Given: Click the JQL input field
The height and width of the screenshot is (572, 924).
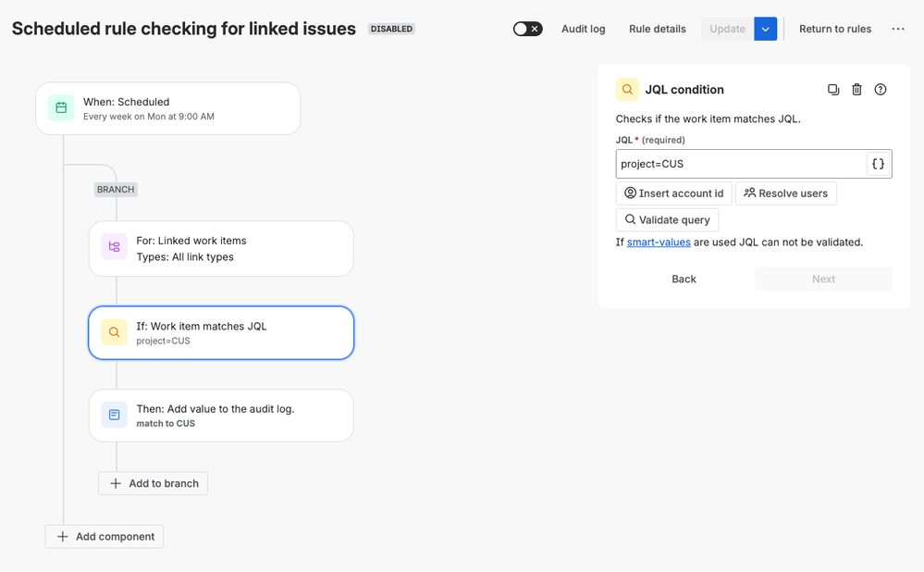Looking at the screenshot, I should (740, 164).
